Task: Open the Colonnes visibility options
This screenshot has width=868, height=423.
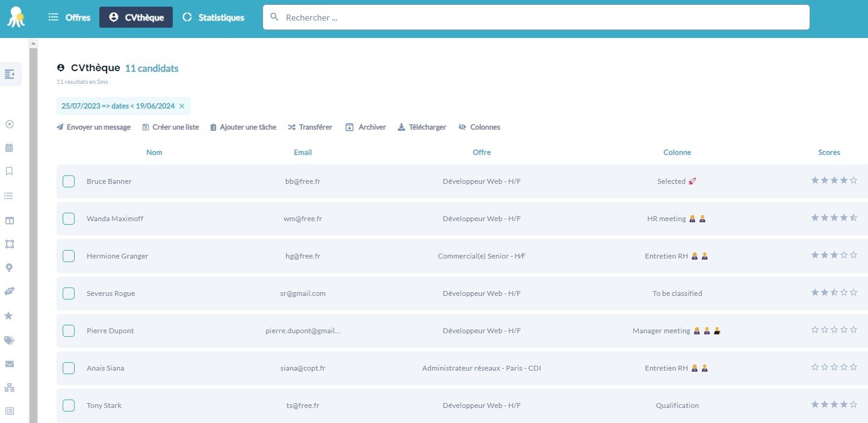Action: (x=479, y=127)
